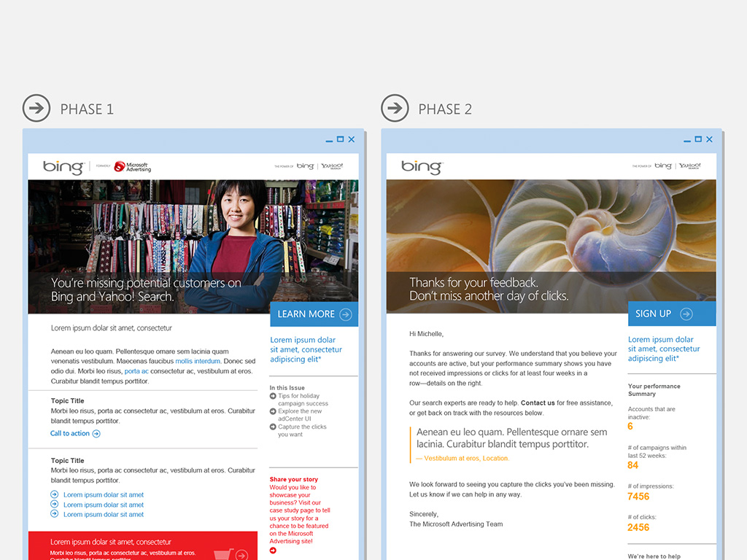
Task: Open the 'mollis interdum' hyperlink
Action: pos(198,361)
